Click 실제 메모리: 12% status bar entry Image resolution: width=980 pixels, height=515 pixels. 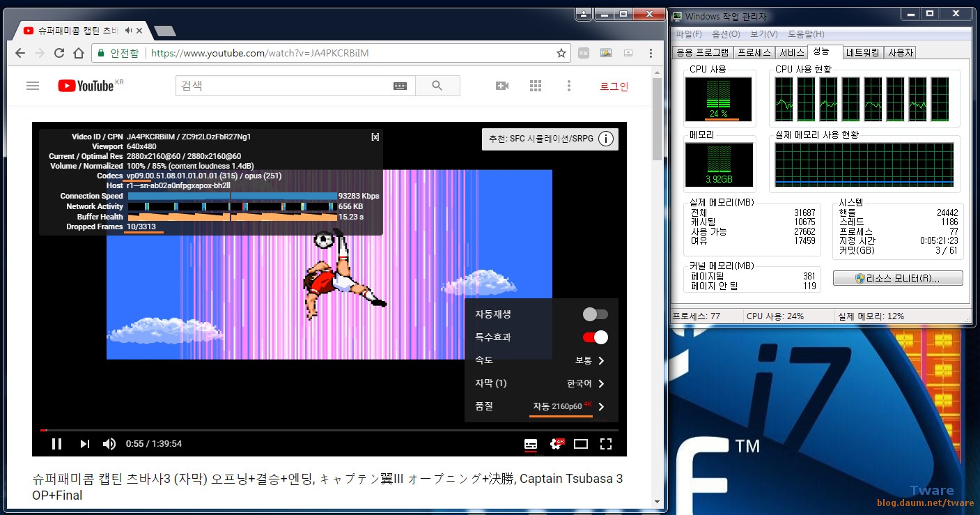[871, 316]
